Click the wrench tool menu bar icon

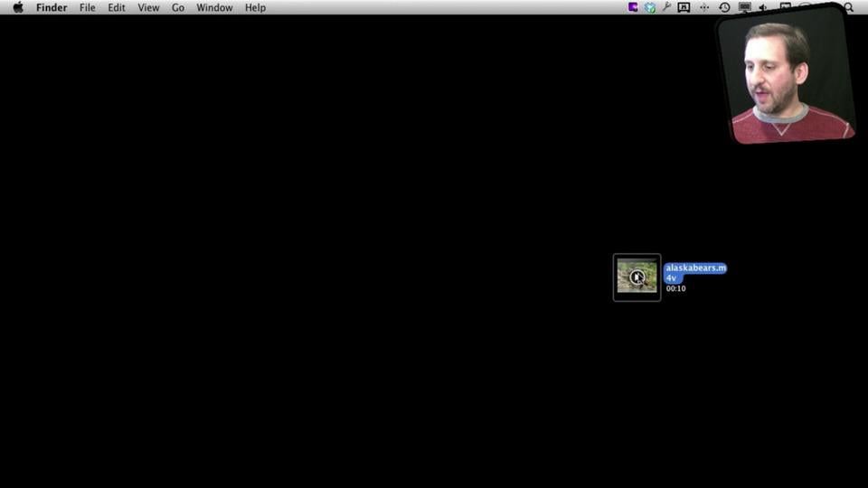click(x=666, y=7)
